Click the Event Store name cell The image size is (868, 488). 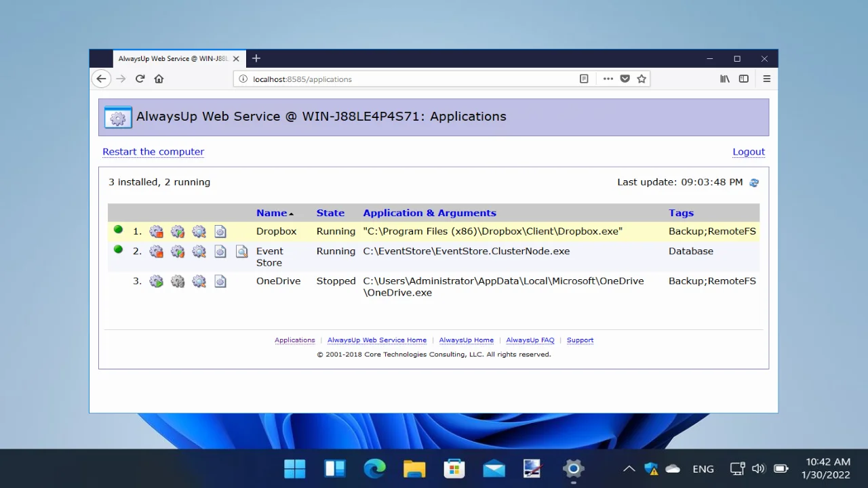pos(270,257)
